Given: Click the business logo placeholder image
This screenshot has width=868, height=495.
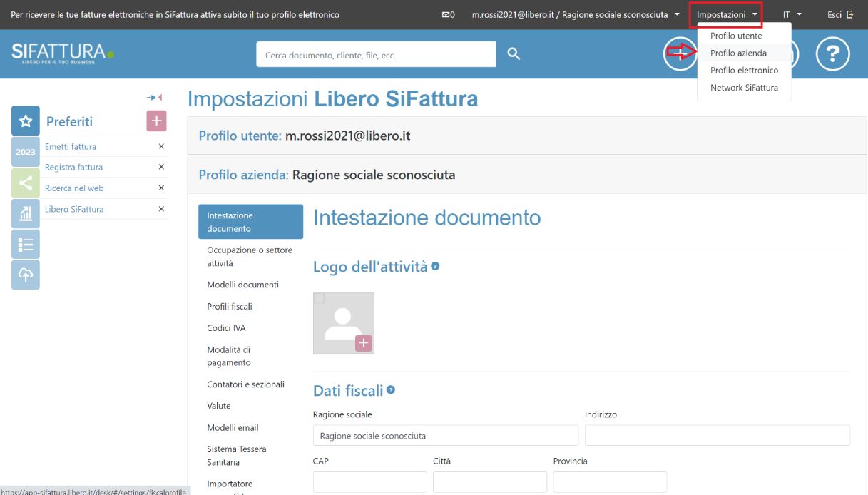Looking at the screenshot, I should (x=344, y=323).
